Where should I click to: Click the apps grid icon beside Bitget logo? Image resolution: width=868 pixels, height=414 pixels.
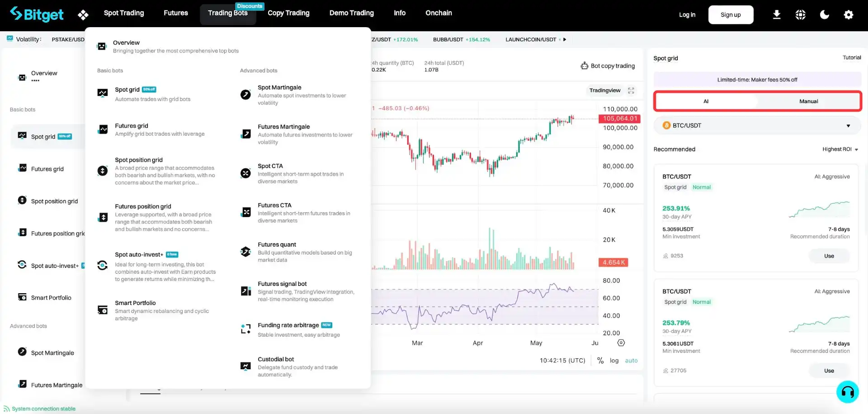tap(83, 15)
